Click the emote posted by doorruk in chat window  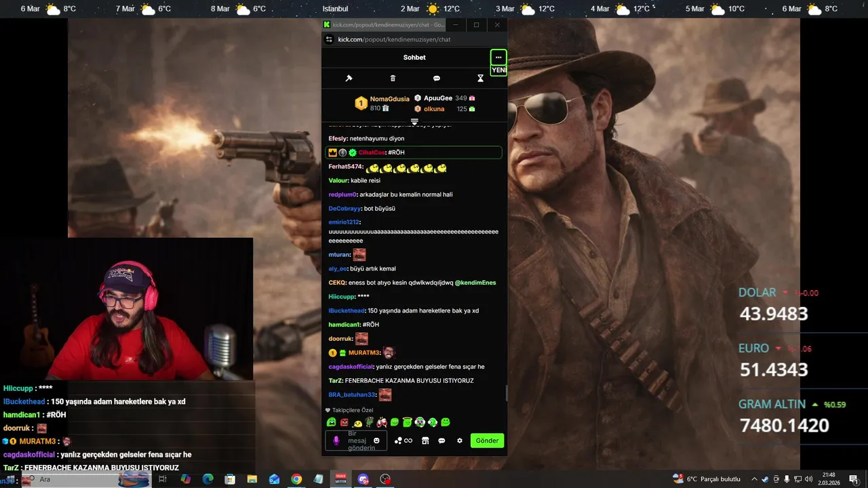(361, 338)
